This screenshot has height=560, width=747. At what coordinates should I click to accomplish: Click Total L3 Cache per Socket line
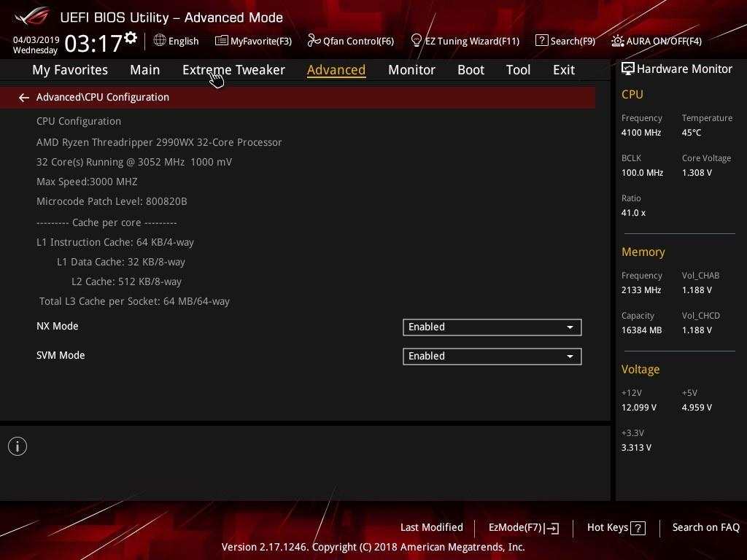pos(134,301)
